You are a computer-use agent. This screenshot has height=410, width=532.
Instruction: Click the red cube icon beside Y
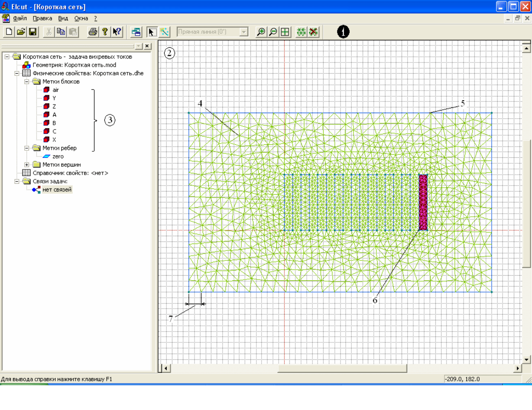(46, 98)
